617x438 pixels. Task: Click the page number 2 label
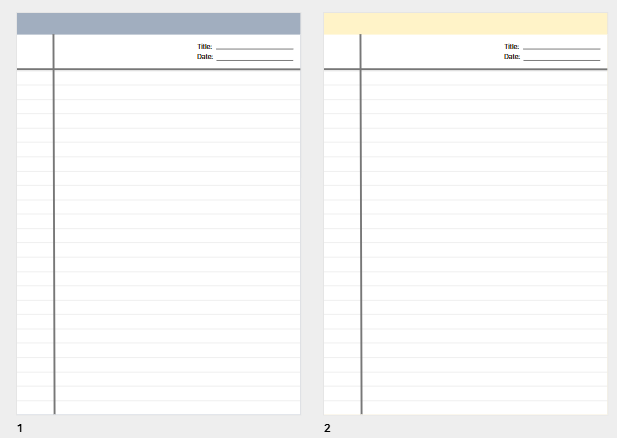point(327,428)
